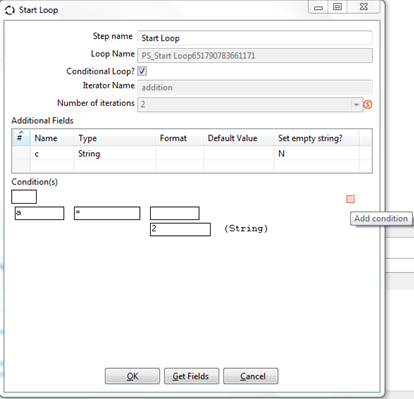This screenshot has height=399, width=414.
Task: Click the OK button
Action: click(x=132, y=376)
